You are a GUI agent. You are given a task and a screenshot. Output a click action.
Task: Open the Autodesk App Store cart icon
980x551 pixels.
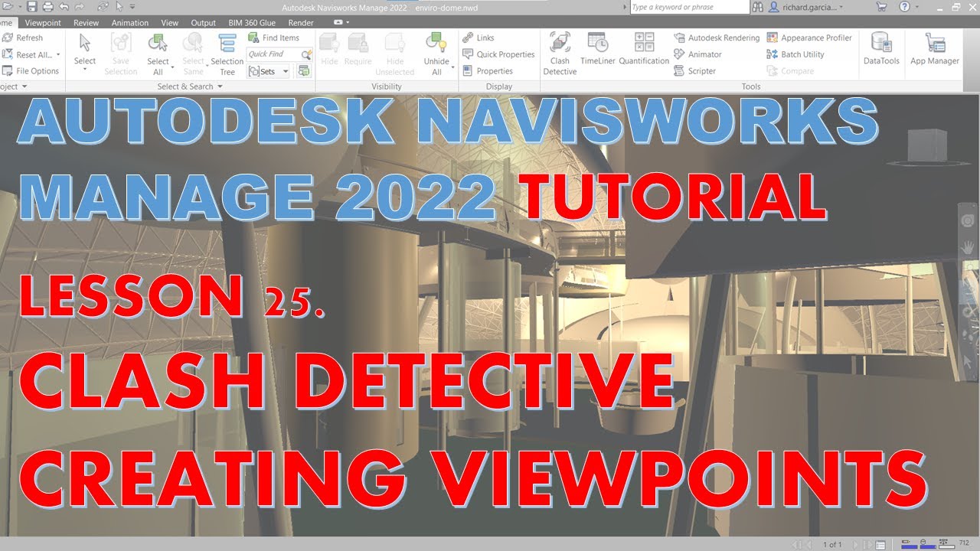[881, 7]
